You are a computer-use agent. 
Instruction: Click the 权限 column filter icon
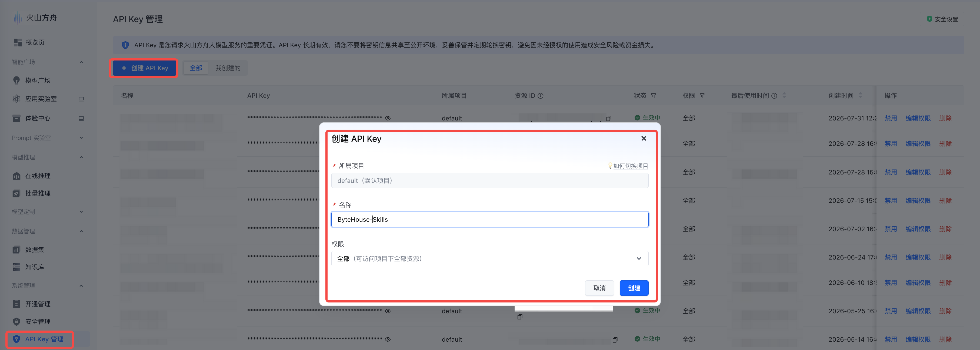click(702, 96)
